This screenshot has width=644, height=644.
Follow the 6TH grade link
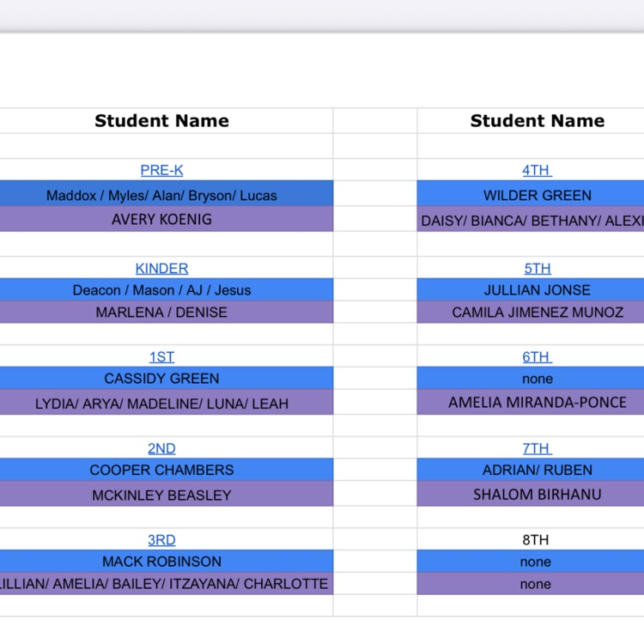click(537, 356)
